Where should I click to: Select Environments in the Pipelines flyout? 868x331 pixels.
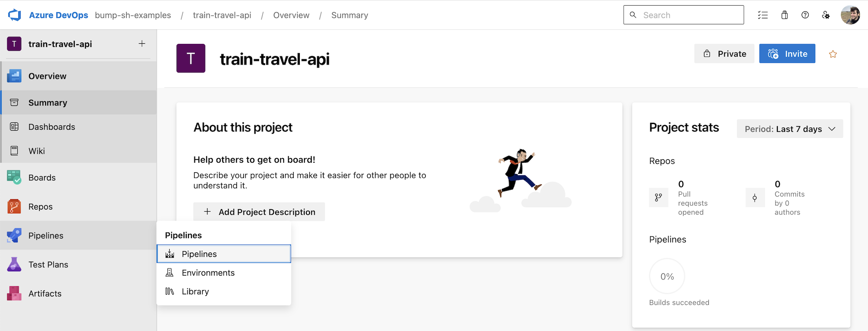pyautogui.click(x=208, y=273)
